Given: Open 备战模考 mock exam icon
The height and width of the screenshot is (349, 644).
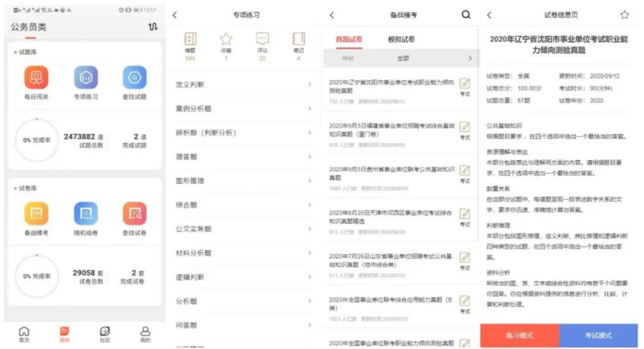Looking at the screenshot, I should click(x=36, y=215).
